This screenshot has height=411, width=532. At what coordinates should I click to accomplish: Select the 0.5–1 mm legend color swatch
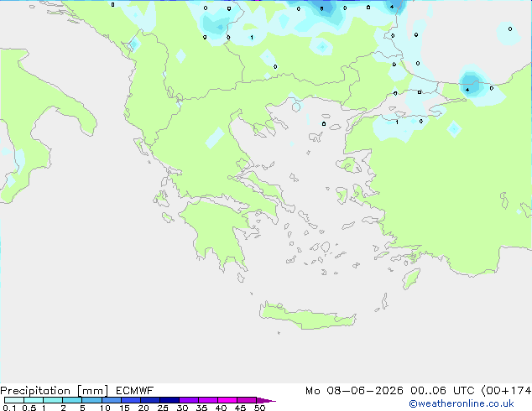34,400
